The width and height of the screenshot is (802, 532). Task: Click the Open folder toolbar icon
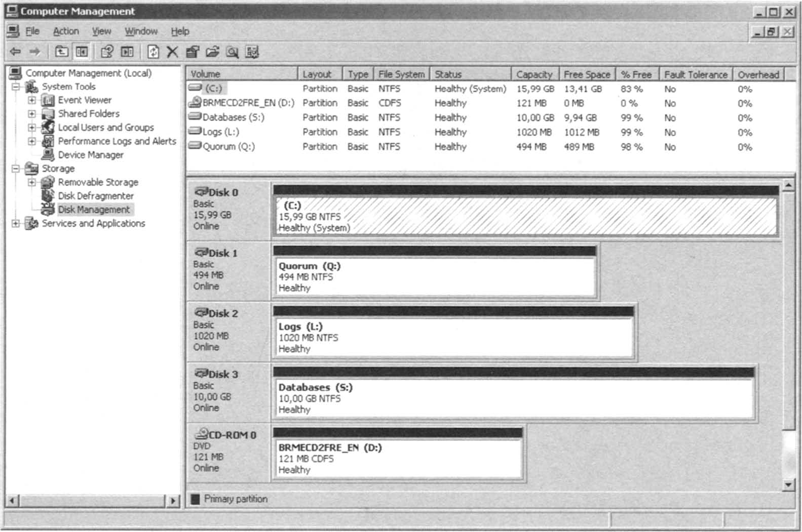tap(212, 52)
